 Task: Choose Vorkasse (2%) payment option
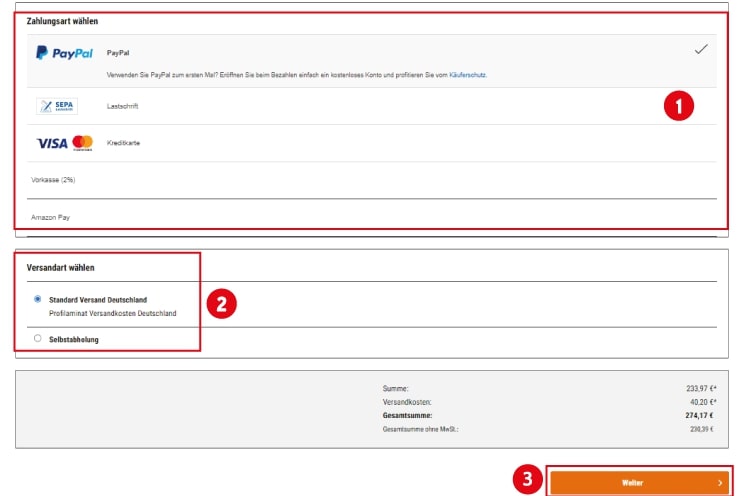(53, 180)
